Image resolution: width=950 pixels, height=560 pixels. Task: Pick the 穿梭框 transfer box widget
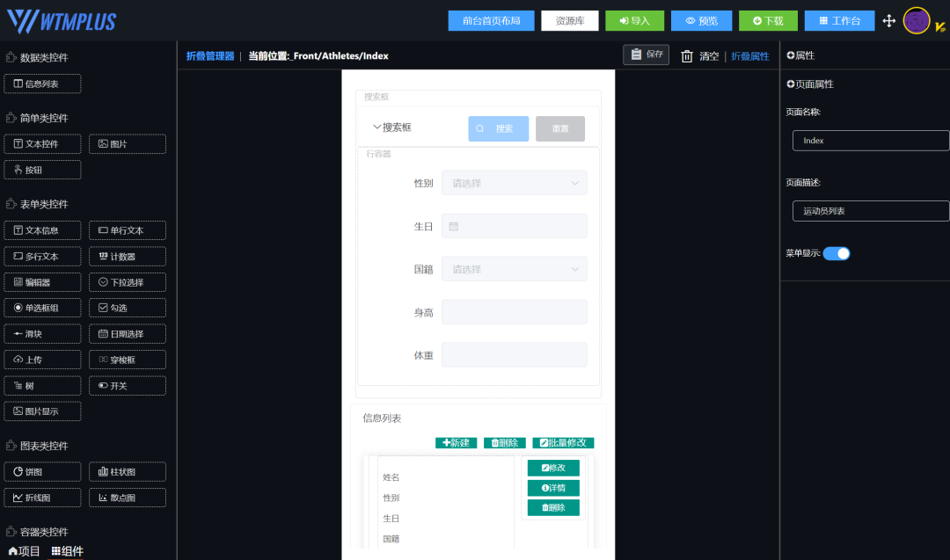pyautogui.click(x=127, y=360)
